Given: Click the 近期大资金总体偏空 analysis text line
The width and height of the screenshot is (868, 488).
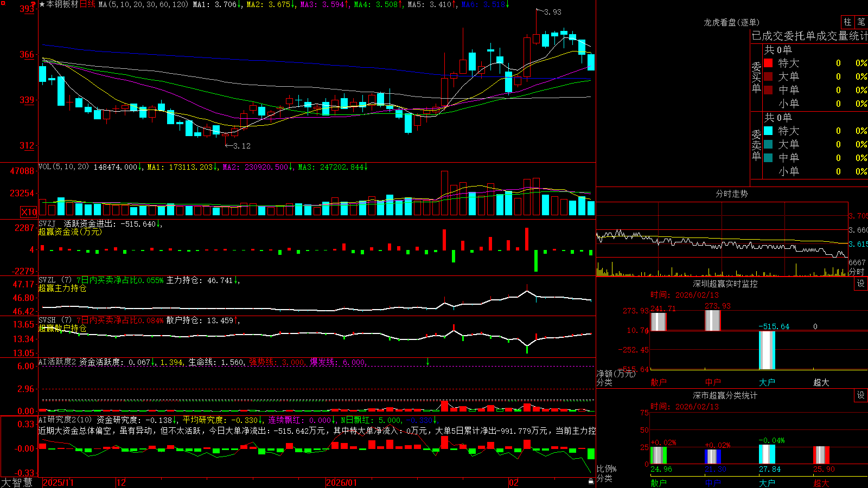Looking at the screenshot, I should tap(317, 431).
